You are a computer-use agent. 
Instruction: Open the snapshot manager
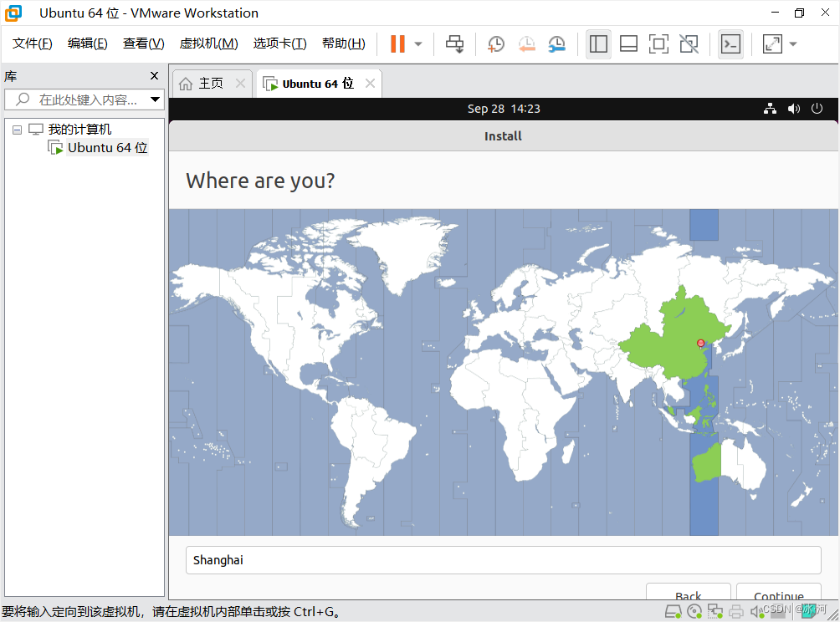(557, 44)
